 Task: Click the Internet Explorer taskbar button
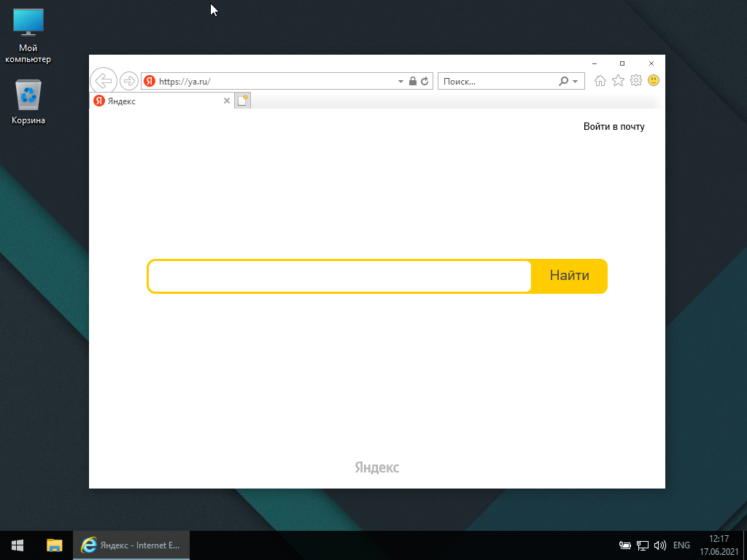click(x=131, y=545)
